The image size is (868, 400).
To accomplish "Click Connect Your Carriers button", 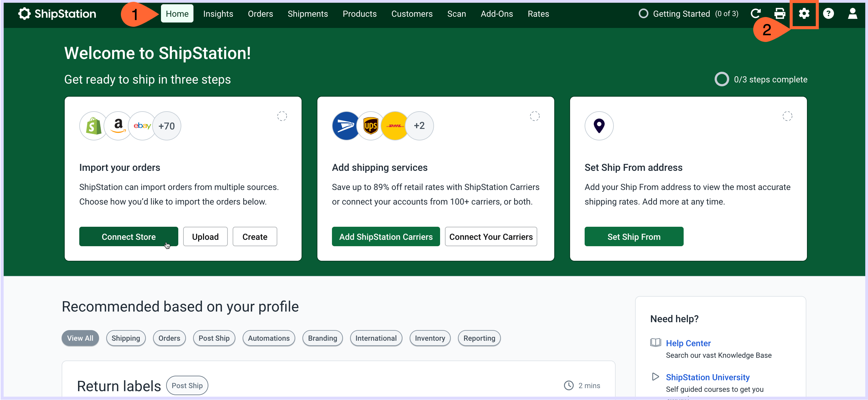I will pos(491,236).
